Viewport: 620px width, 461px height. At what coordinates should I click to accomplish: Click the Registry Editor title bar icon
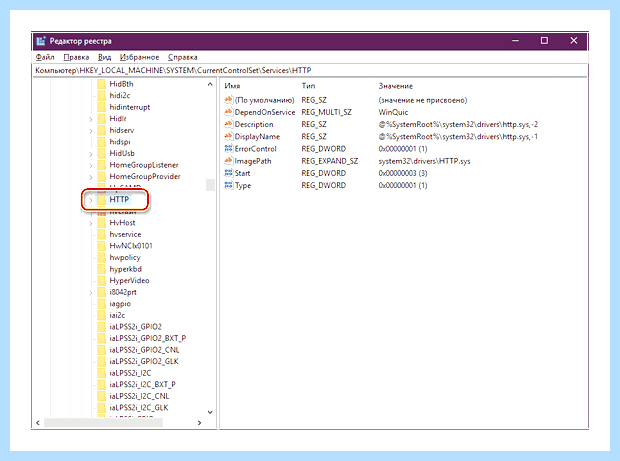click(x=41, y=41)
